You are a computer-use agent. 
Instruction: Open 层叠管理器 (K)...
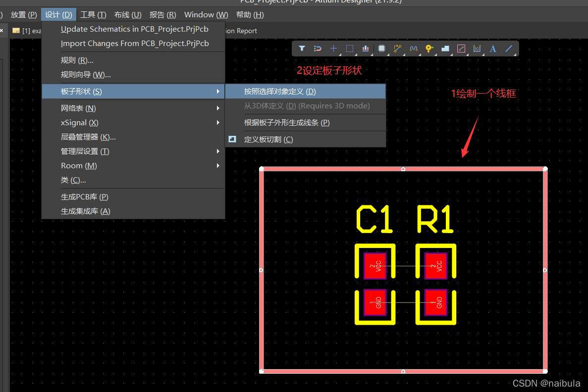tap(133, 137)
